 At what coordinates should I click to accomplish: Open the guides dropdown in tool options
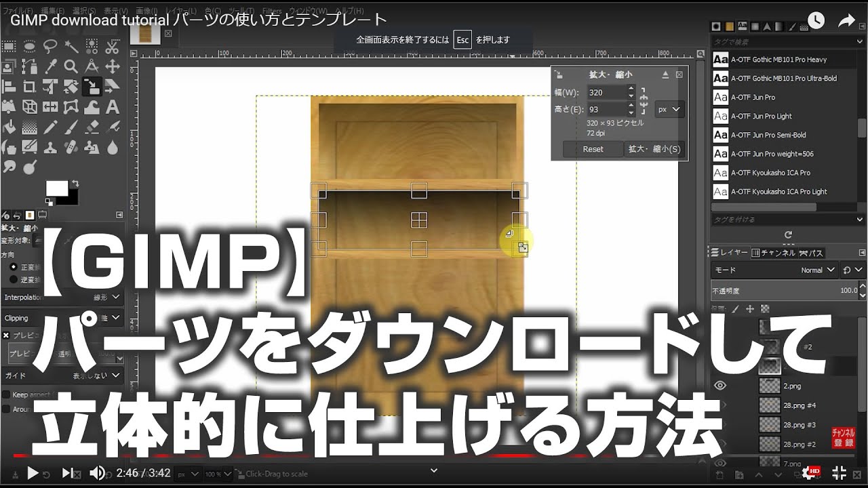62,375
